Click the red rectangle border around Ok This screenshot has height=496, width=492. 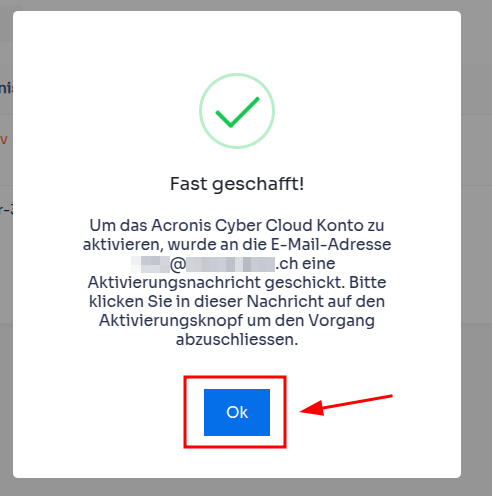coord(235,377)
